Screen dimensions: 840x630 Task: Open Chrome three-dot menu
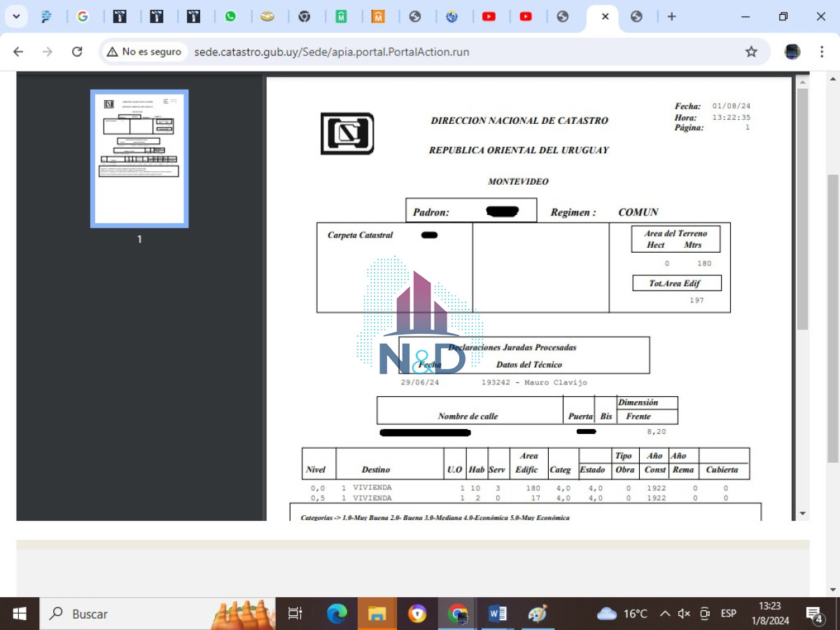click(822, 52)
